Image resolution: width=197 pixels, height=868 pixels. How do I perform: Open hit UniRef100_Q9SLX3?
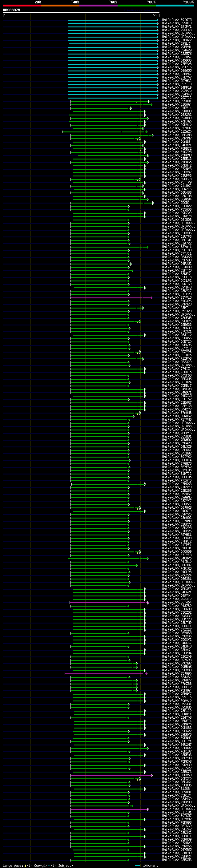click(x=177, y=30)
